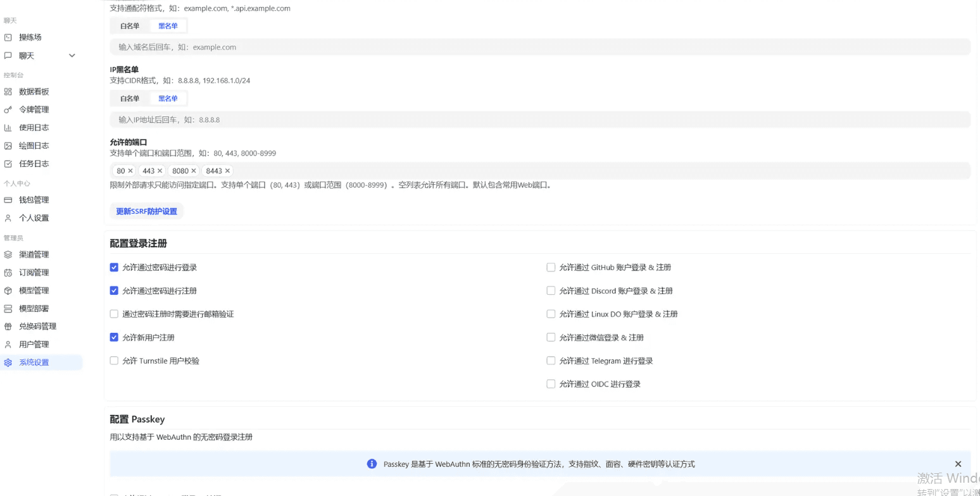
Task: Expand the 聊天 sidebar chevron
Action: point(72,56)
